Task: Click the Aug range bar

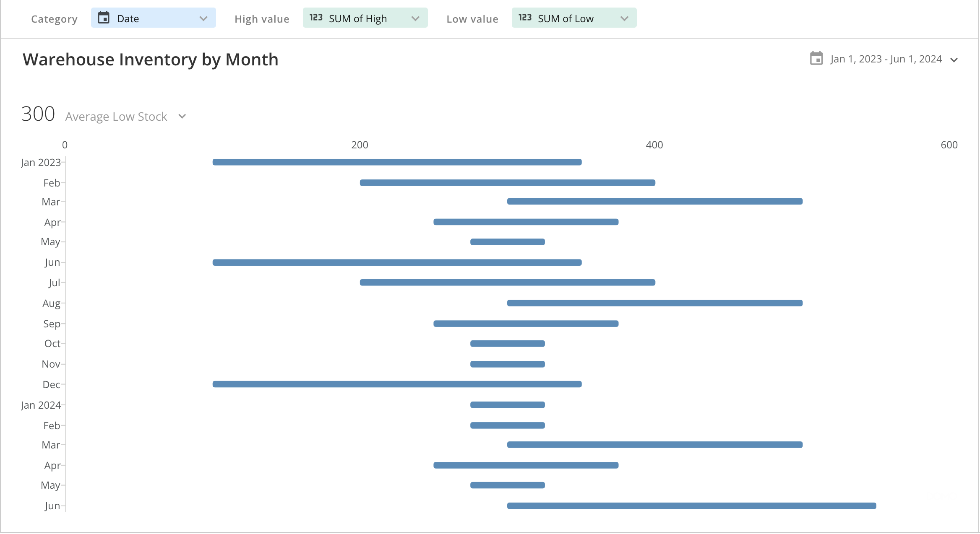Action: pos(654,303)
